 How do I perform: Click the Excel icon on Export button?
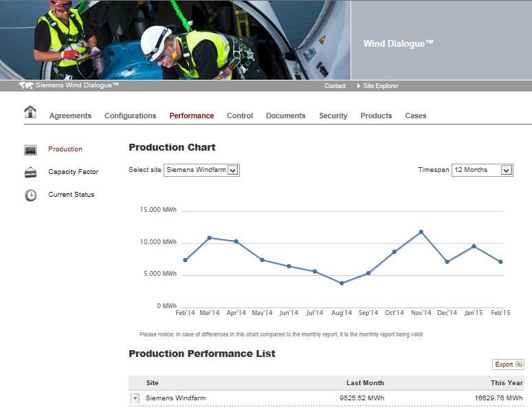click(x=519, y=364)
